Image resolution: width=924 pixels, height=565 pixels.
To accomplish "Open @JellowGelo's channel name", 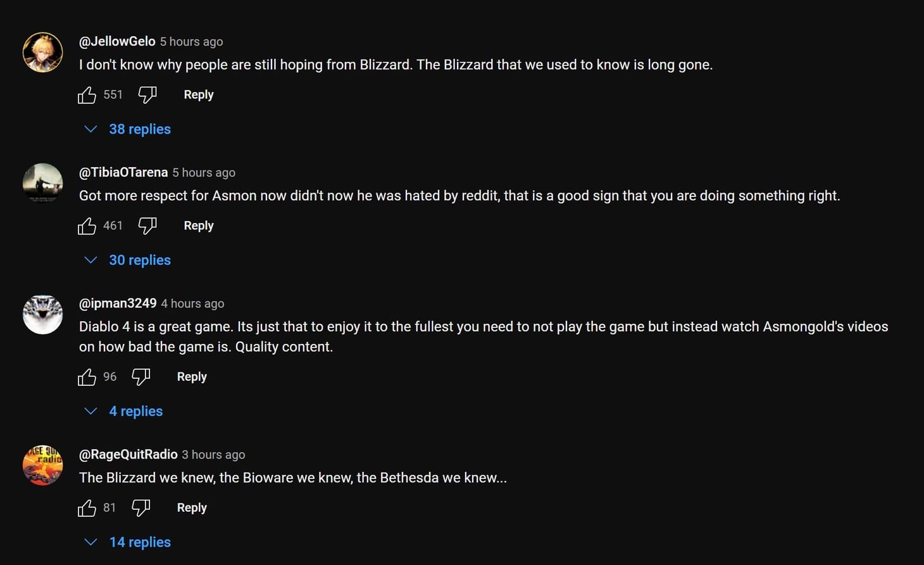I will 116,41.
